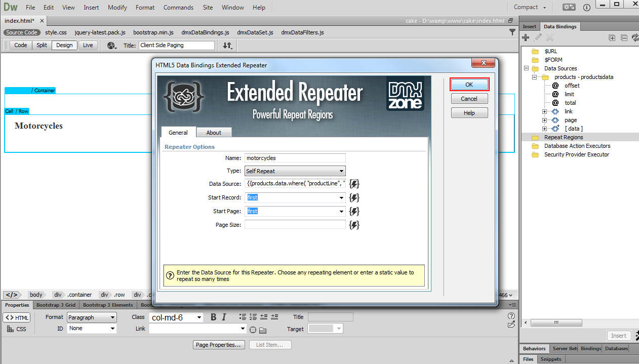639x364 pixels.
Task: Click the indent icon in Properties
Action: (274, 317)
